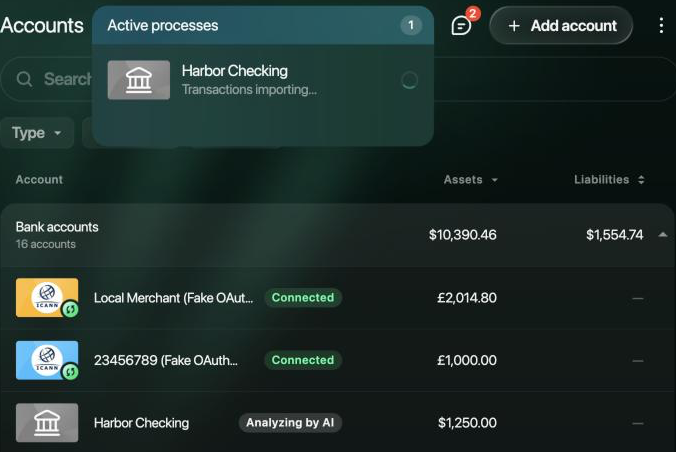Click the £2,014.80 asset value

466,298
